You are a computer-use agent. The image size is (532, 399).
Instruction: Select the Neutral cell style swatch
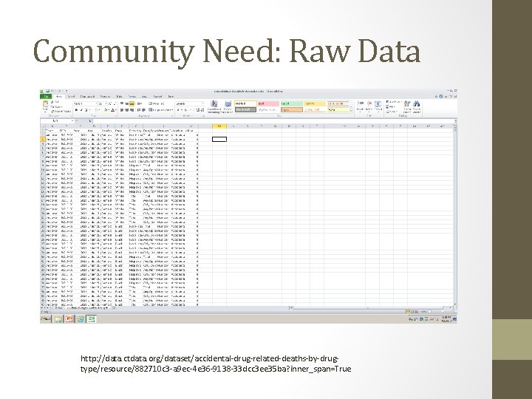click(315, 103)
